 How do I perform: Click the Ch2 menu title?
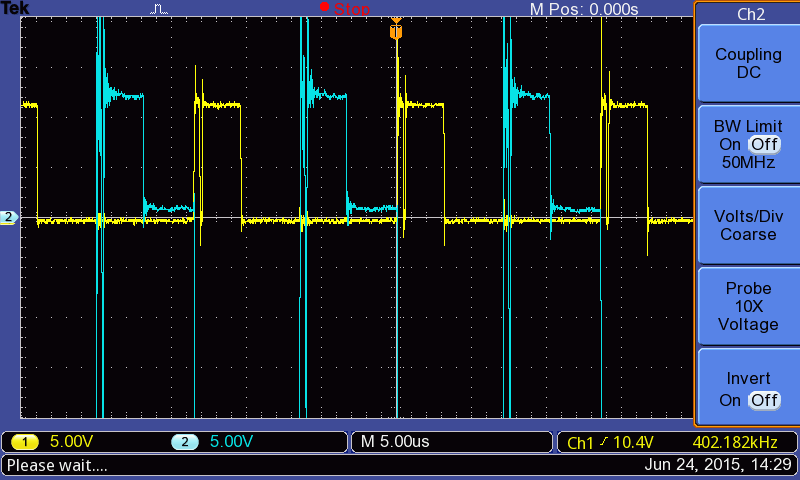click(x=751, y=14)
